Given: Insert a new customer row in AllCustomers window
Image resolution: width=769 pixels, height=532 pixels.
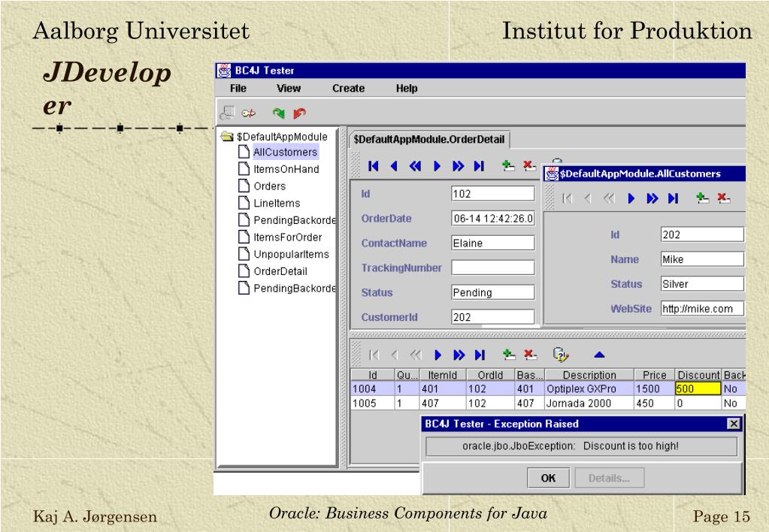Looking at the screenshot, I should tap(702, 198).
